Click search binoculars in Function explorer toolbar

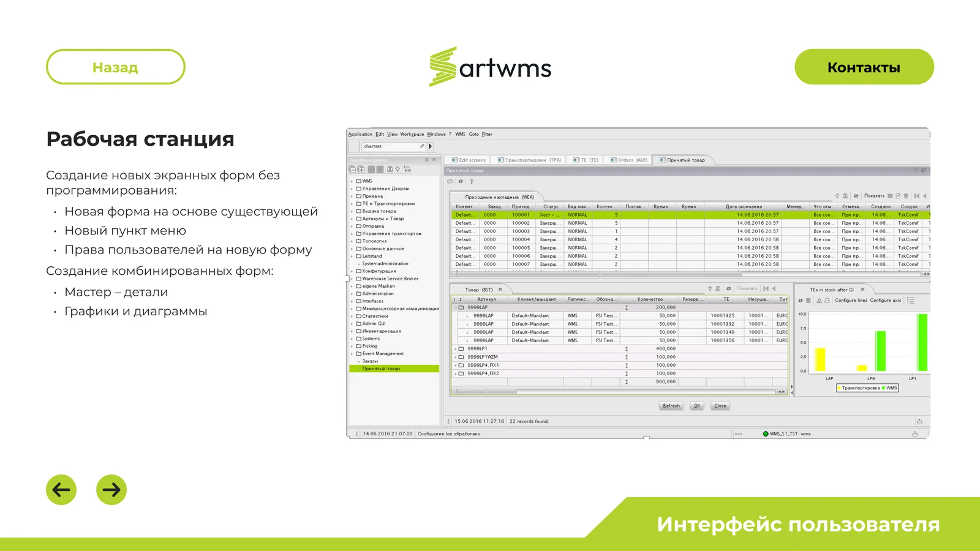(x=390, y=169)
